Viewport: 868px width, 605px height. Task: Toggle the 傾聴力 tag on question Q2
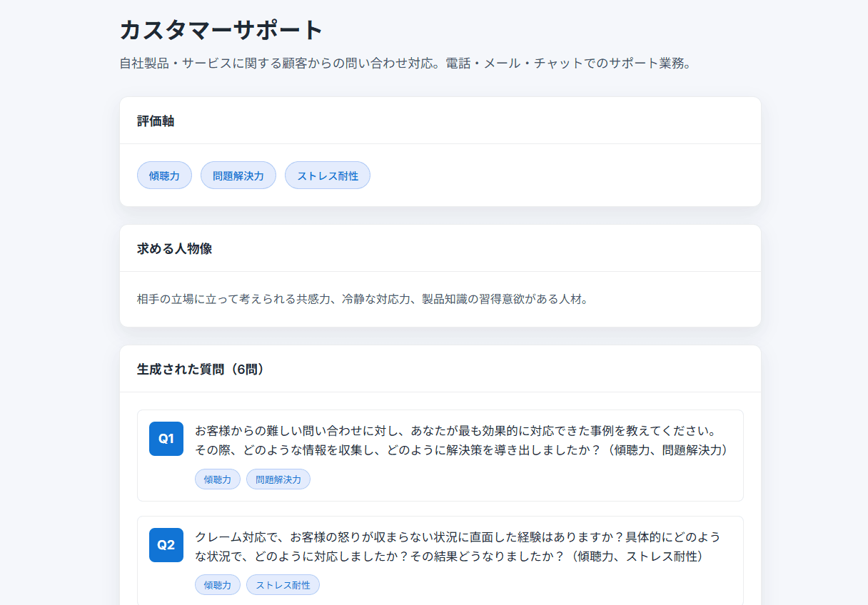(x=217, y=584)
